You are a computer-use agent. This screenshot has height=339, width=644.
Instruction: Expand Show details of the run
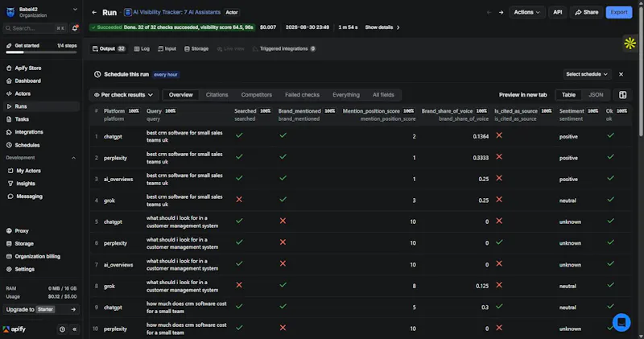[382, 27]
